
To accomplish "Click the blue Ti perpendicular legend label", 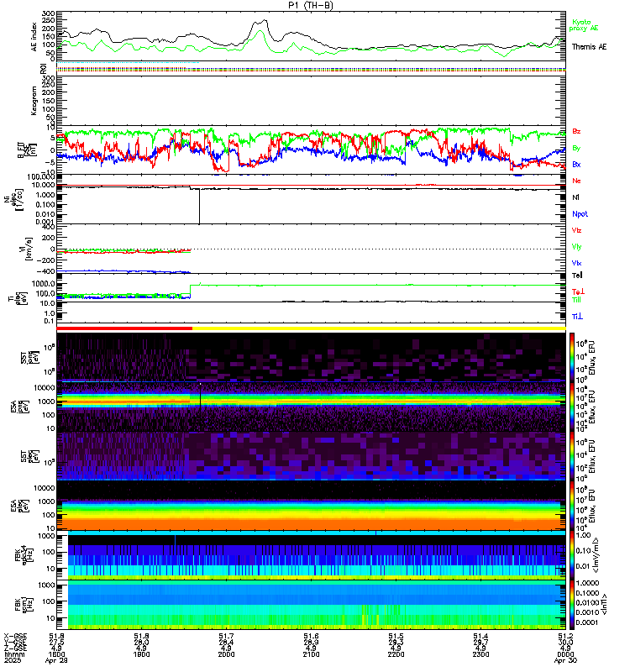I will (577, 317).
